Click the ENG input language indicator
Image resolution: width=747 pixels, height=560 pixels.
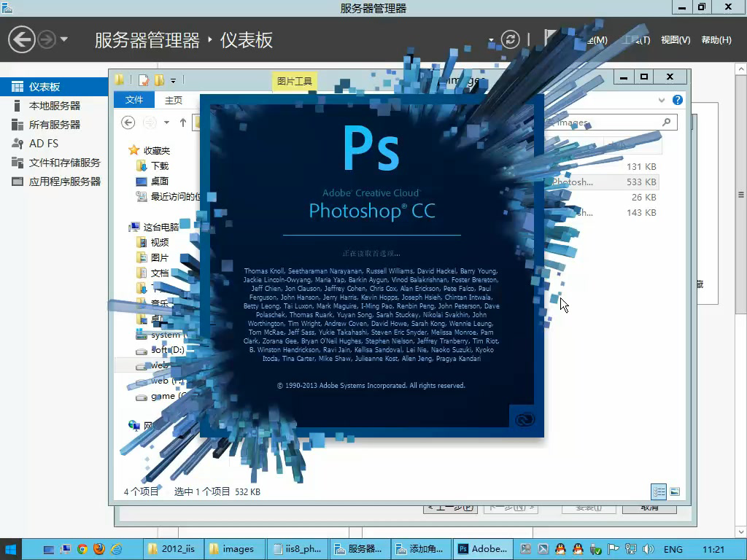(673, 550)
